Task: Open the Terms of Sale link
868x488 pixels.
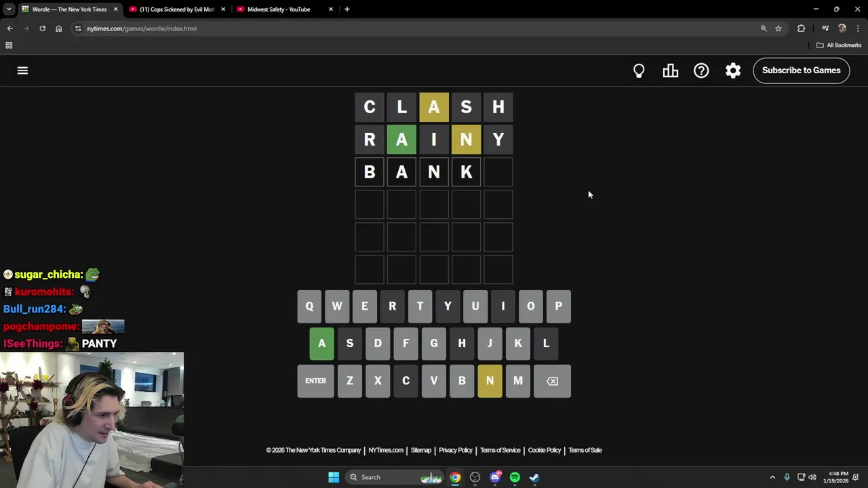Action: pyautogui.click(x=585, y=450)
